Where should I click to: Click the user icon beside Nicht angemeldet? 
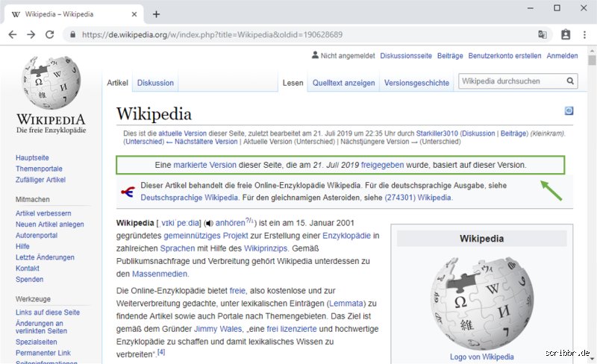click(x=315, y=55)
